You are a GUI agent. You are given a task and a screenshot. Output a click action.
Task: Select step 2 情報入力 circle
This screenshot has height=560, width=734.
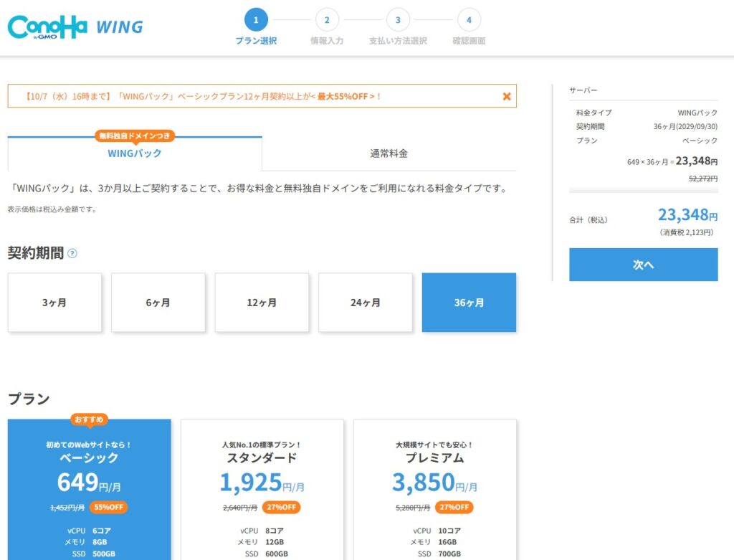[x=327, y=19]
